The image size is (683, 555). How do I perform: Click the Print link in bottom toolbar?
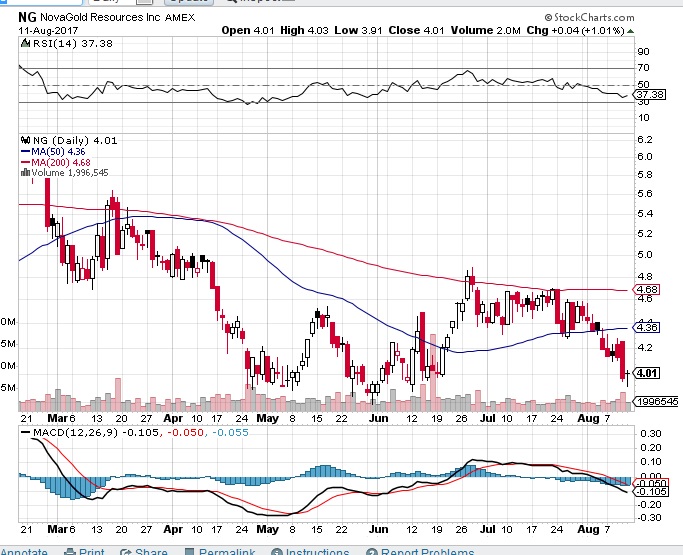[91, 552]
